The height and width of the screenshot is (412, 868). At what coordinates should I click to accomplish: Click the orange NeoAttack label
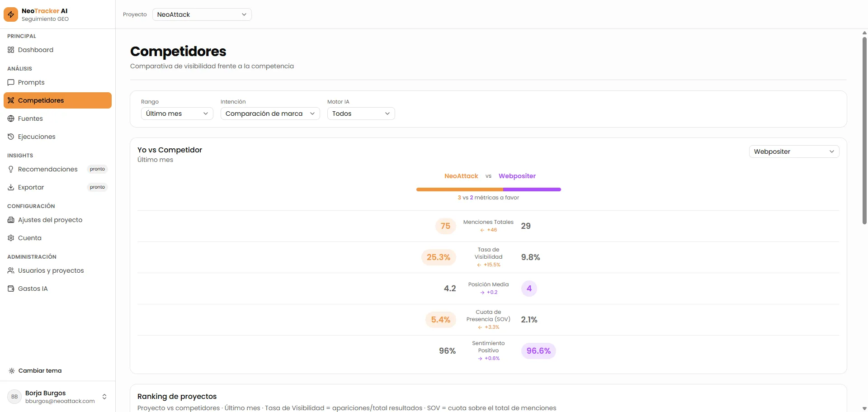pos(461,176)
